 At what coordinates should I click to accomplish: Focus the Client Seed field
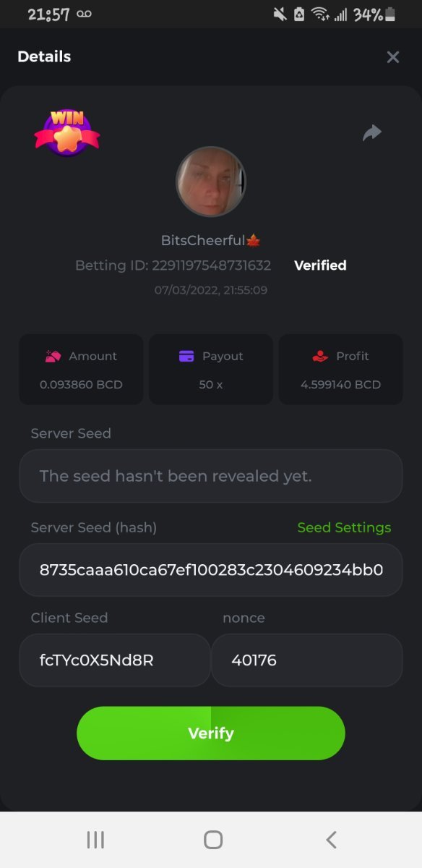click(x=115, y=660)
